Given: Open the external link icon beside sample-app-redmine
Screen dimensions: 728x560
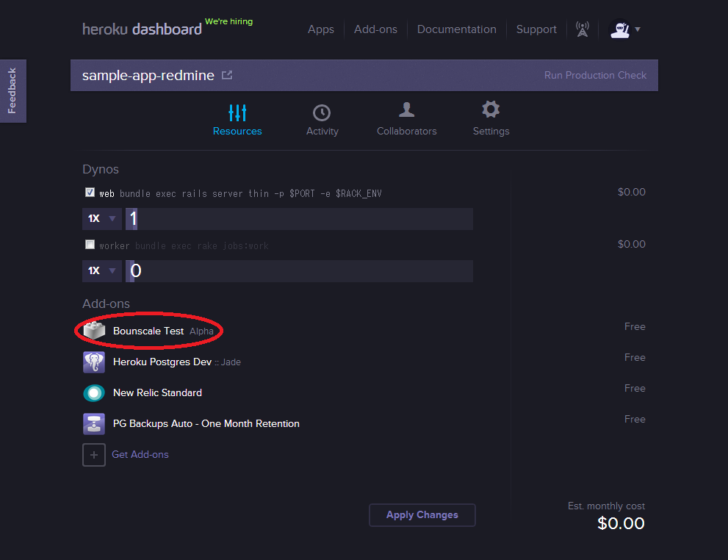Looking at the screenshot, I should [x=227, y=75].
